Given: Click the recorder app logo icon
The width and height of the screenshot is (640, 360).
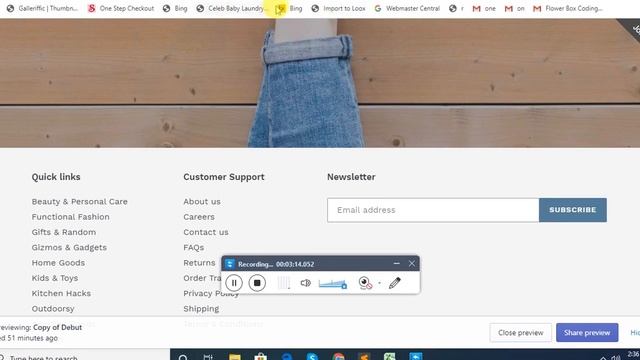Looking at the screenshot, I should pos(230,264).
